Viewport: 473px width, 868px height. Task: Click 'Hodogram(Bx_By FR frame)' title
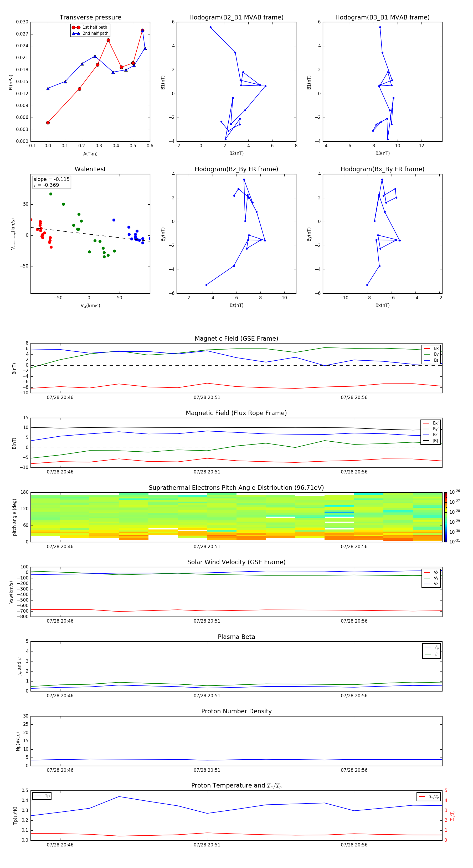click(382, 169)
